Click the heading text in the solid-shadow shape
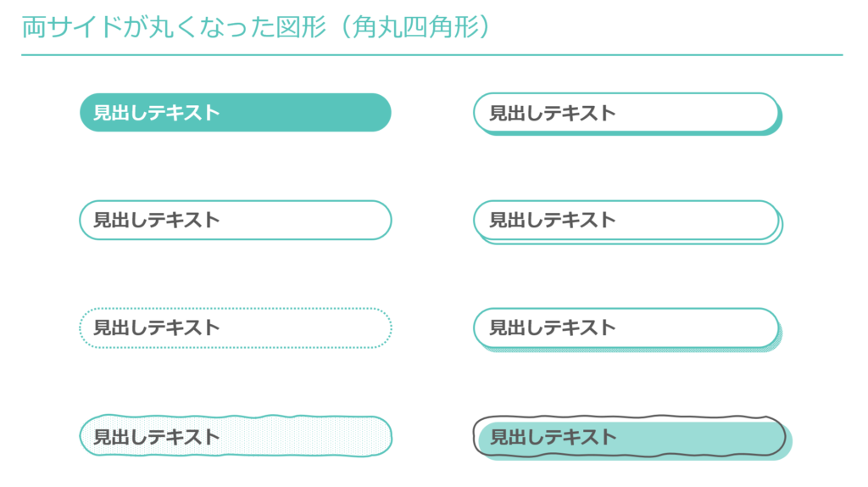This screenshot has height=487, width=868. (x=552, y=113)
